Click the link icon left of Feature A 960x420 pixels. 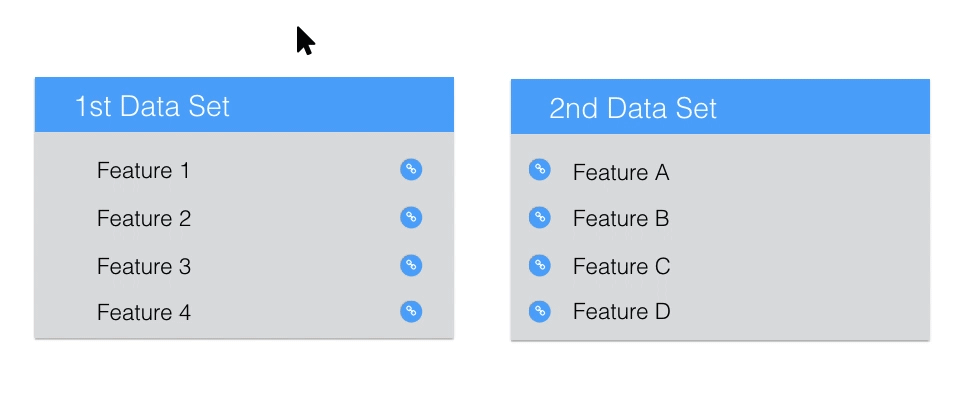pos(539,170)
